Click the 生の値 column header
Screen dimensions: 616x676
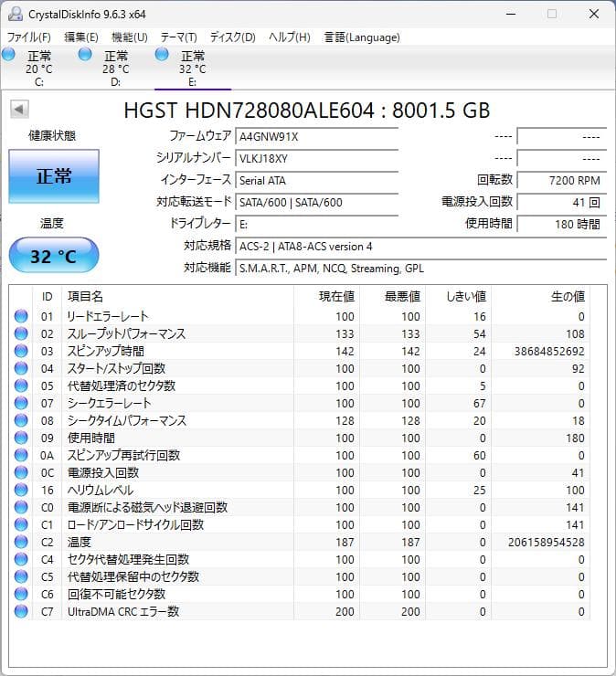tap(540, 296)
